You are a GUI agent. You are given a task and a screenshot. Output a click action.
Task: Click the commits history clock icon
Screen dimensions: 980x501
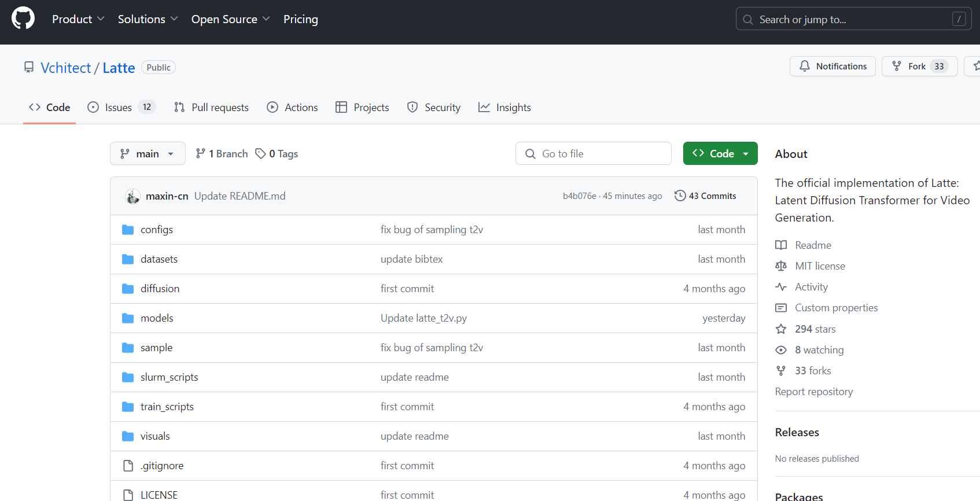tap(680, 196)
